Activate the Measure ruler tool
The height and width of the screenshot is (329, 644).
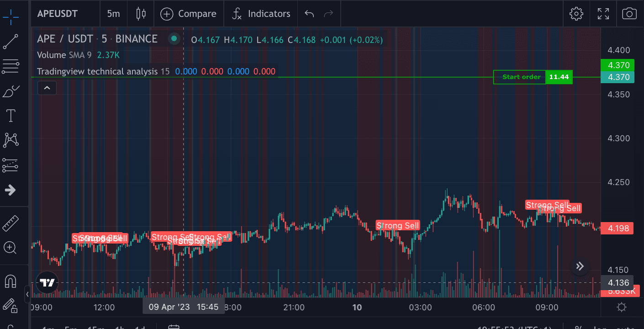tap(10, 223)
